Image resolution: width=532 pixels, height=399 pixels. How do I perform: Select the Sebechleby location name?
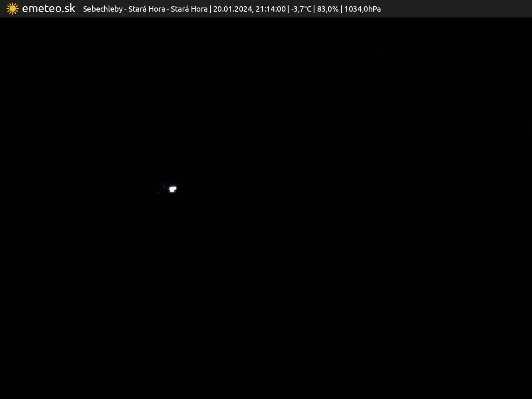[x=103, y=9]
